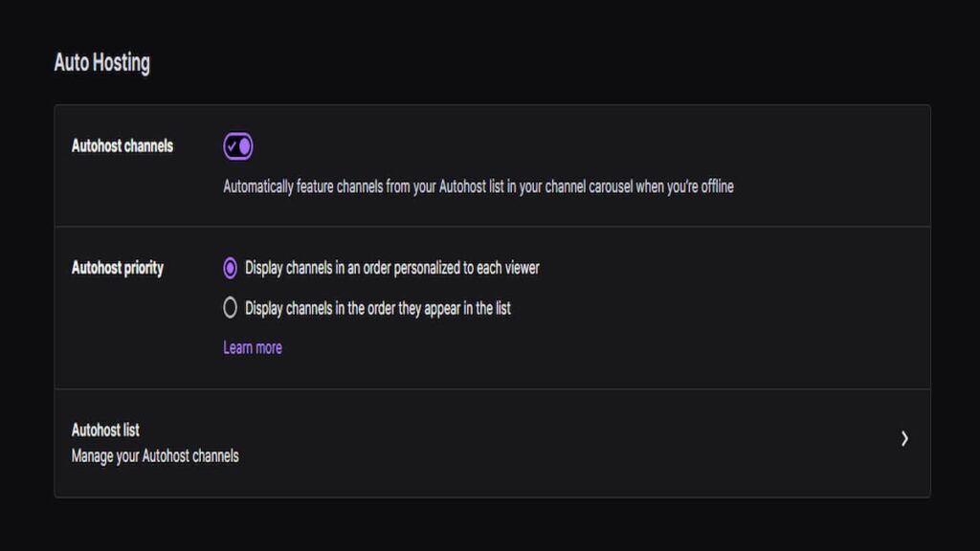Select the list order radio button
Viewport: 980px width, 551px height.
click(230, 308)
